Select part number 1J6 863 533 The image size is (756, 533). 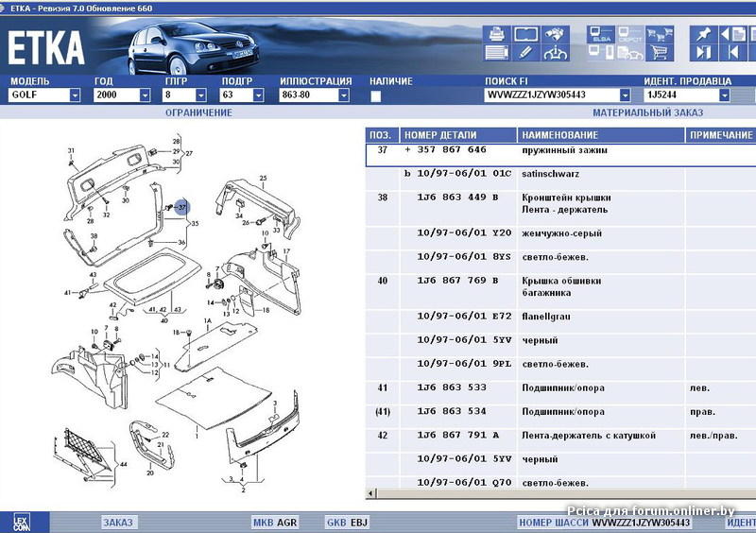[452, 387]
